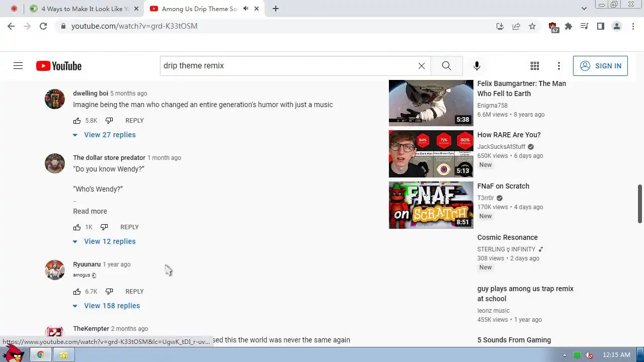Expand View 12 replies
This screenshot has width=644, height=362.
pos(104,241)
